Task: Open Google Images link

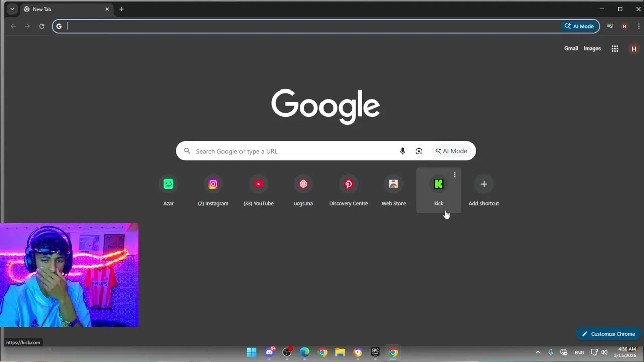Action: tap(592, 48)
